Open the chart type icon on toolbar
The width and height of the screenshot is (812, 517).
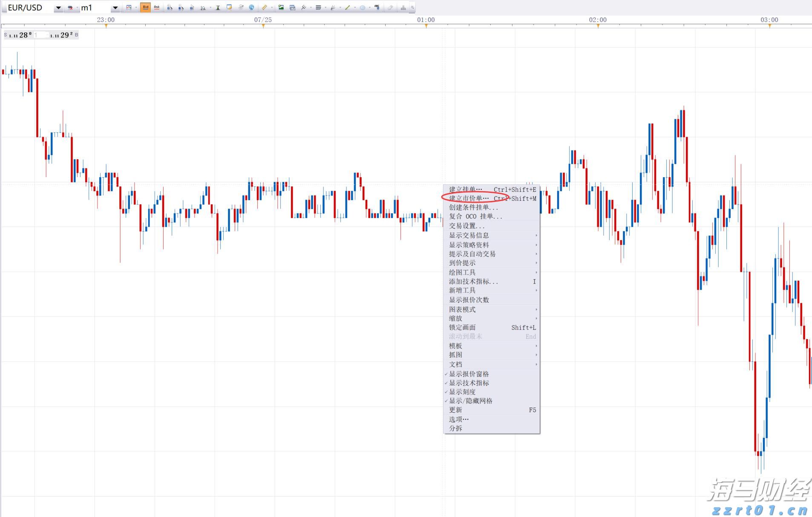click(129, 7)
